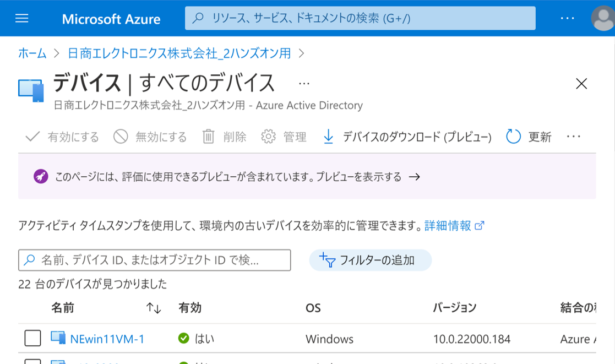615x364 pixels.
Task: Open page title ellipsis menu
Action: tap(304, 83)
